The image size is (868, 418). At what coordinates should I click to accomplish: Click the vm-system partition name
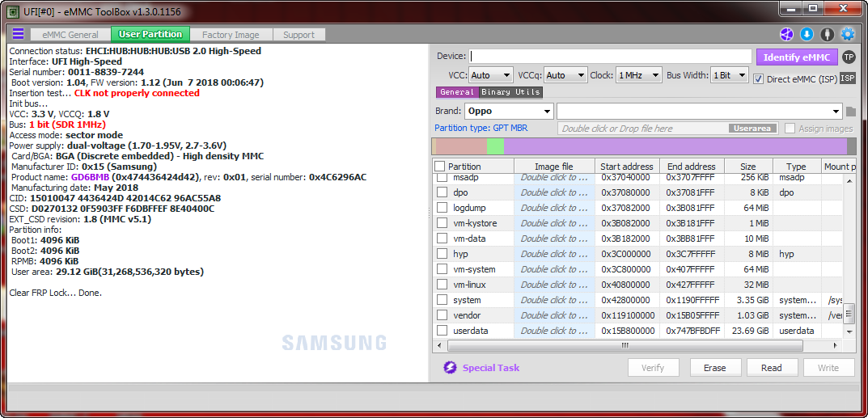click(474, 269)
